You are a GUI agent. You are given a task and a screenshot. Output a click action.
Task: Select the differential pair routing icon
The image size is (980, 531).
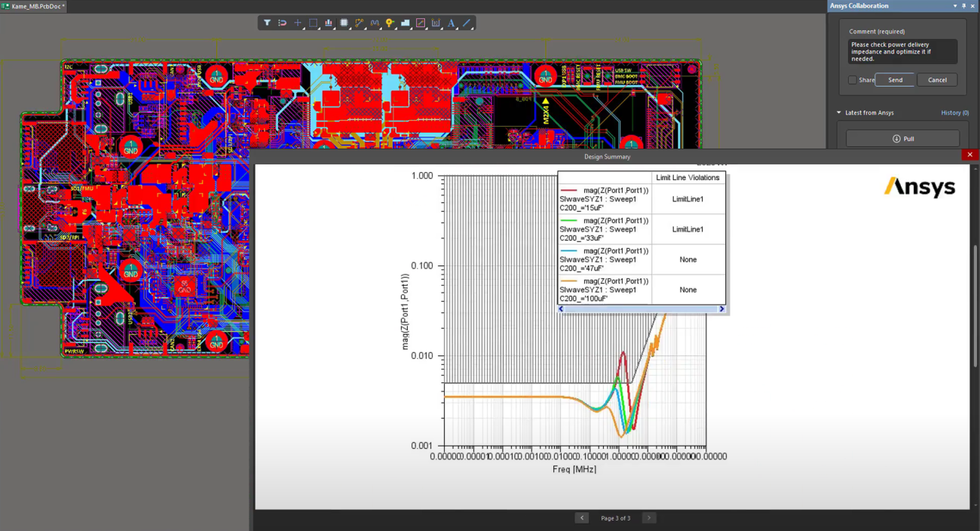coord(375,23)
